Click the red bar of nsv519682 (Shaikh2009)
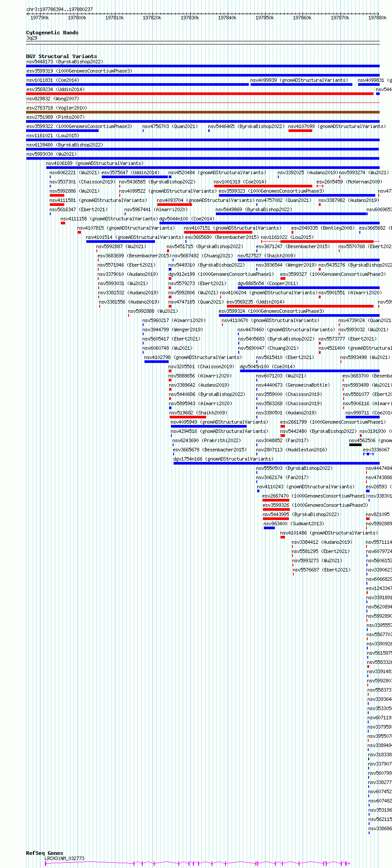 pyautogui.click(x=188, y=417)
